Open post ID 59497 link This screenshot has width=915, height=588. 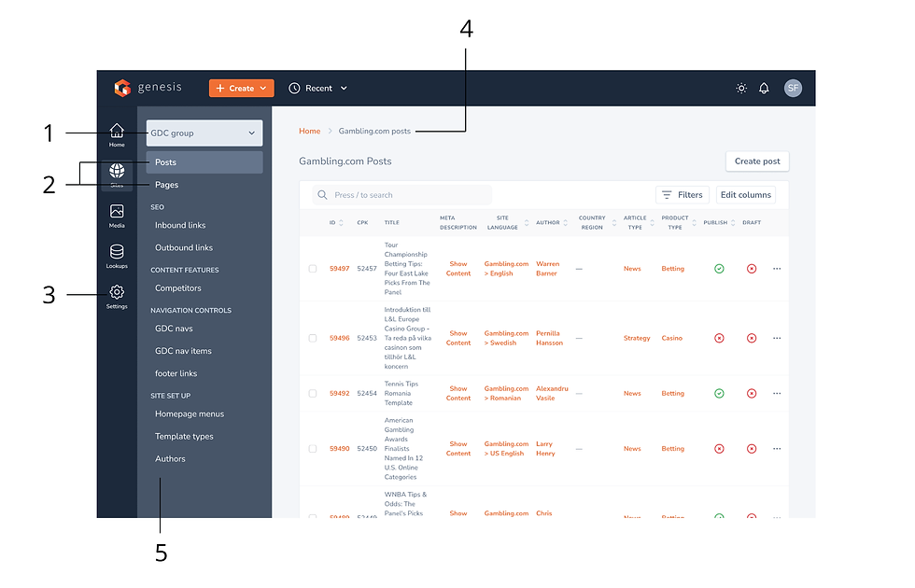(339, 269)
